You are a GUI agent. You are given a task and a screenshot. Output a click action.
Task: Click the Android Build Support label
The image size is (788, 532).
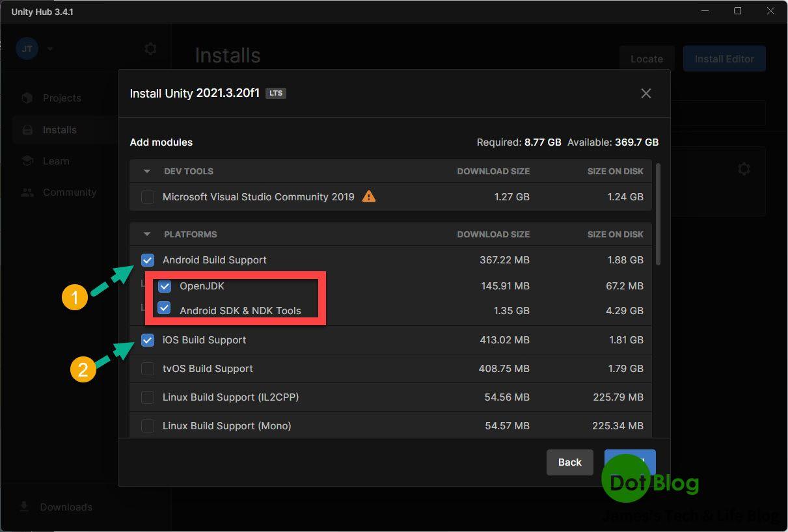click(215, 260)
